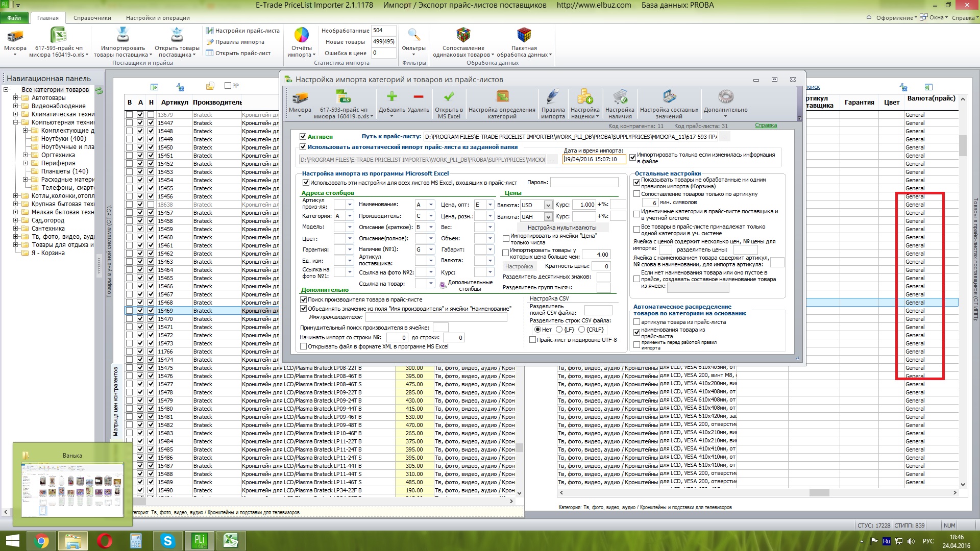Click the USD exchange rate Курс field
The image size is (980, 551).
(583, 205)
